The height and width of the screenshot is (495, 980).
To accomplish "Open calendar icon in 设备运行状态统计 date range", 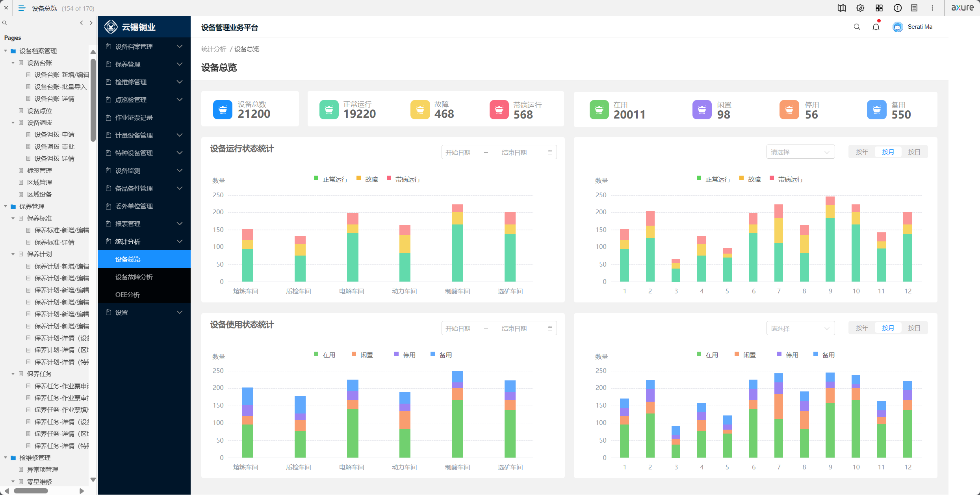I will 550,152.
